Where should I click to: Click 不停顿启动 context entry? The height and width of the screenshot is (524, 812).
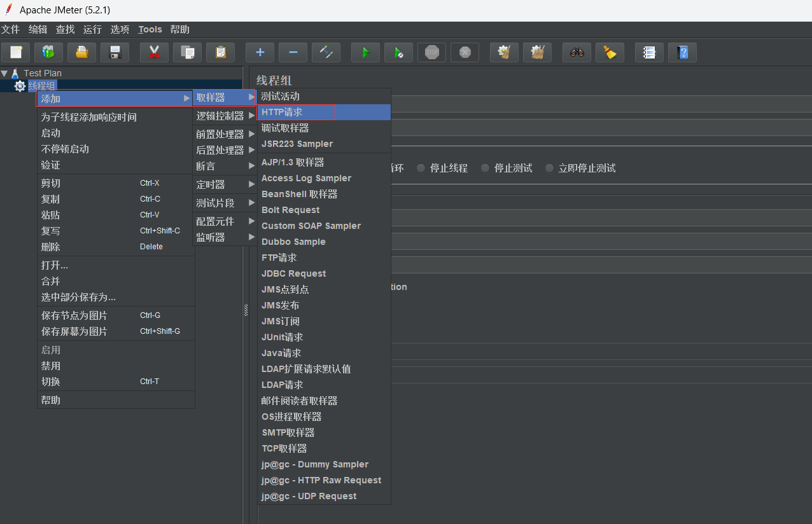tap(115, 149)
